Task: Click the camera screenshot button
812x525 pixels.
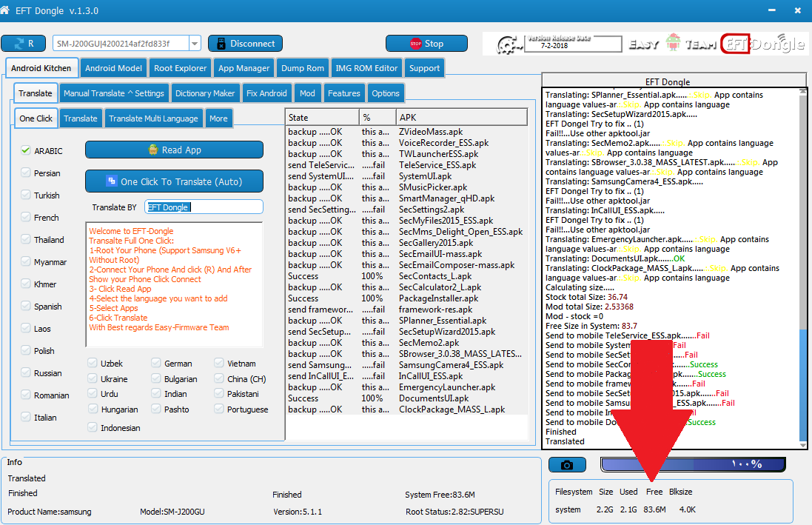Action: pos(567,465)
